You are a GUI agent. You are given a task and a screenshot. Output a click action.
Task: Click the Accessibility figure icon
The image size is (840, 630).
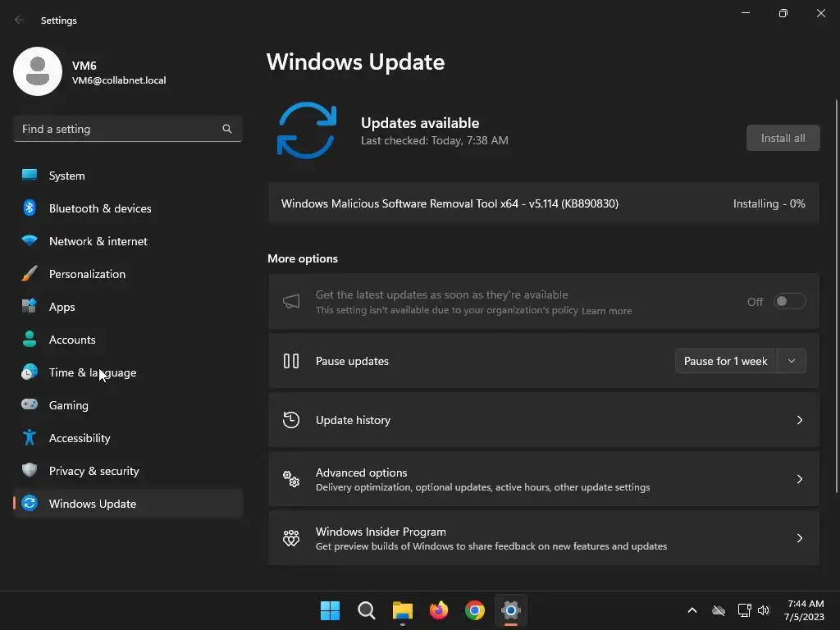[30, 438]
